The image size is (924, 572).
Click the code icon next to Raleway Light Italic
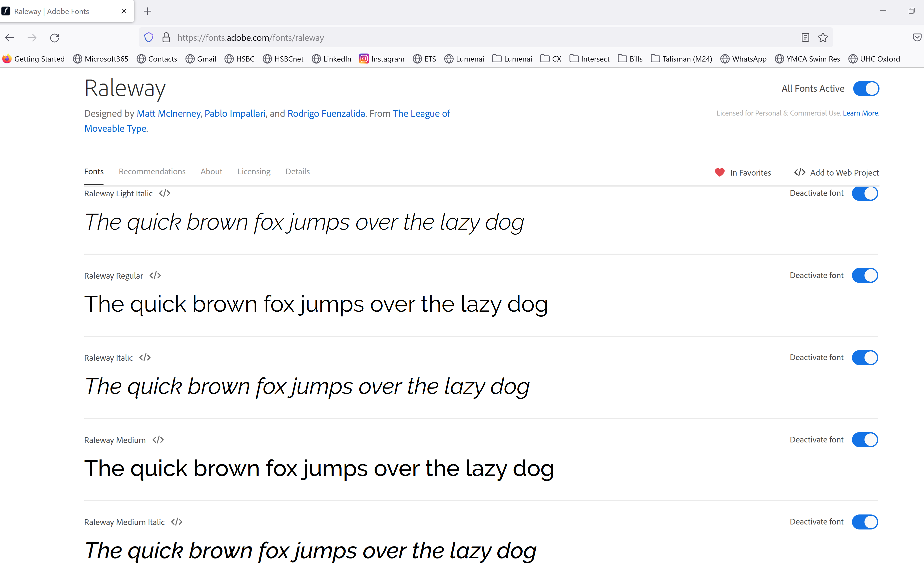pyautogui.click(x=164, y=193)
